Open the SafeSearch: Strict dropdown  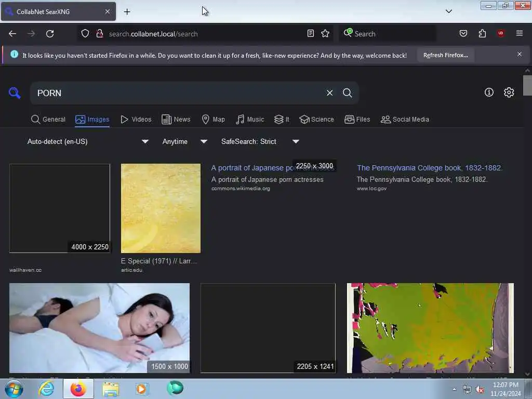(x=260, y=141)
